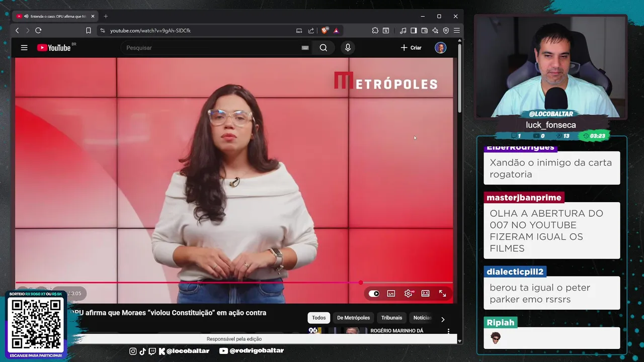Click the page vertical scrollbar
The height and width of the screenshot is (362, 644).
tap(459, 78)
